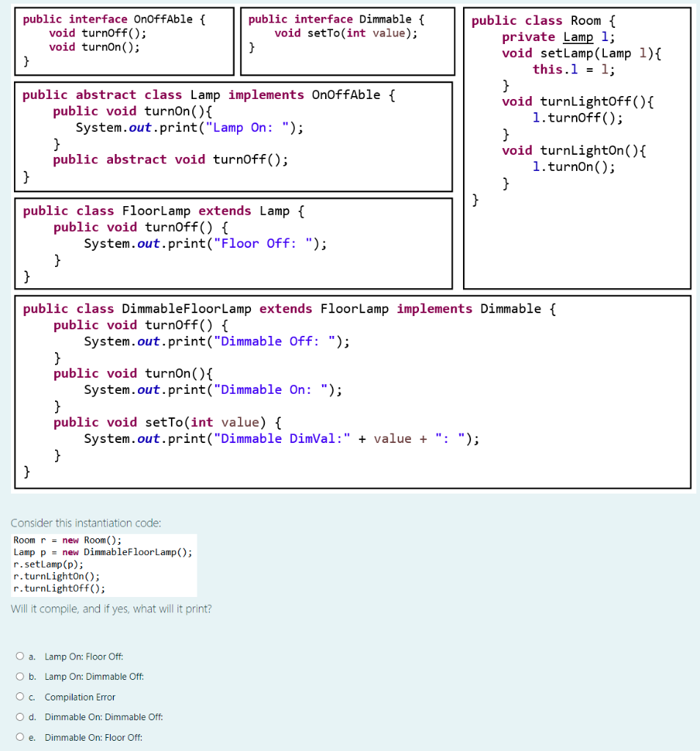700x751 pixels.
Task: Choose the Compilation Error option
Action: [20, 697]
